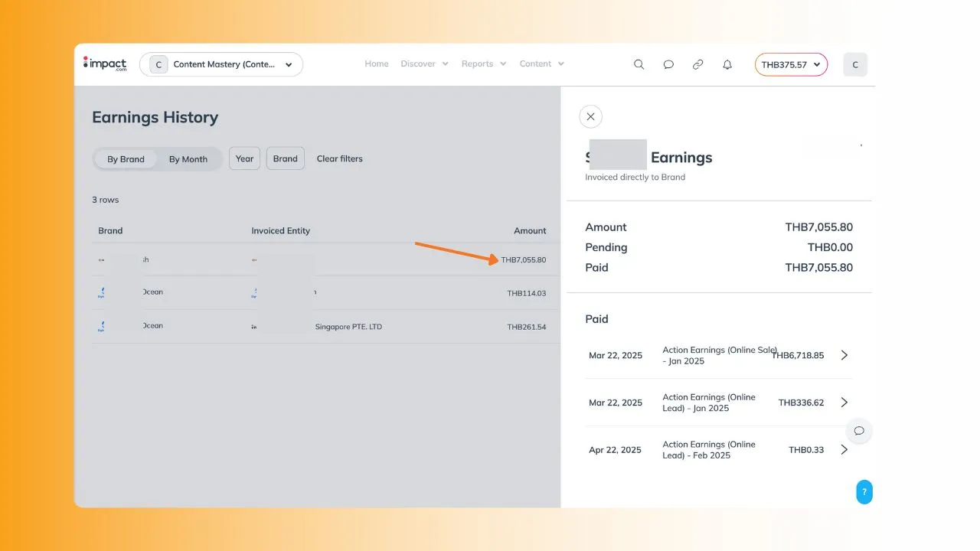The image size is (980, 551).
Task: Go to the Home menu item
Action: [x=377, y=64]
